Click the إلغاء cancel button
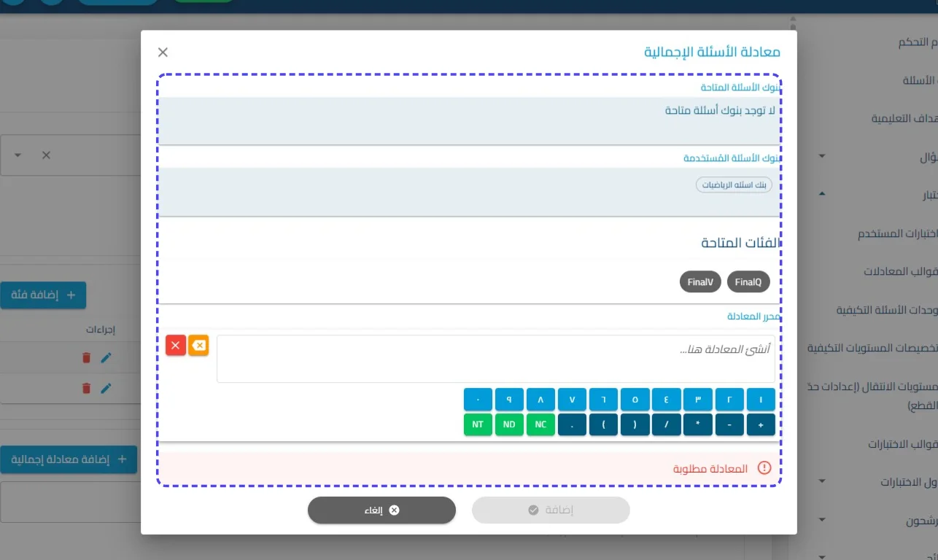938x560 pixels. click(381, 510)
